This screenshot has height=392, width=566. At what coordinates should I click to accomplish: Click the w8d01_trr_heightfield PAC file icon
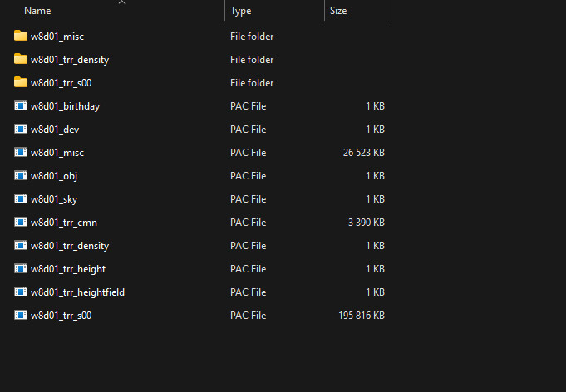pos(21,292)
